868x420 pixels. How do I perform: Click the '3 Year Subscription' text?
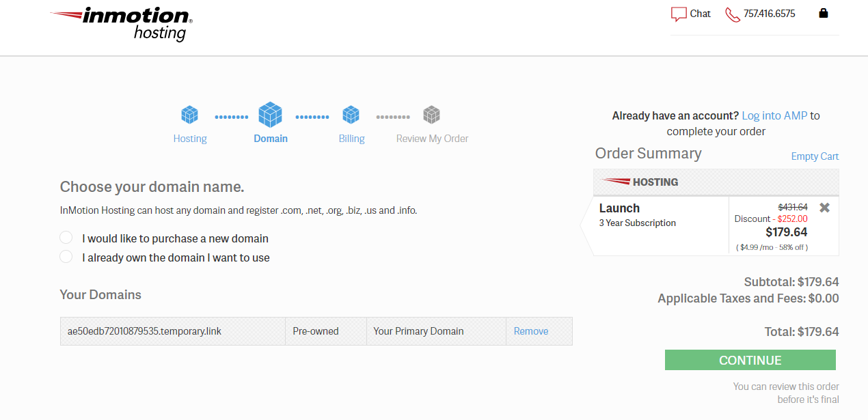coord(638,223)
